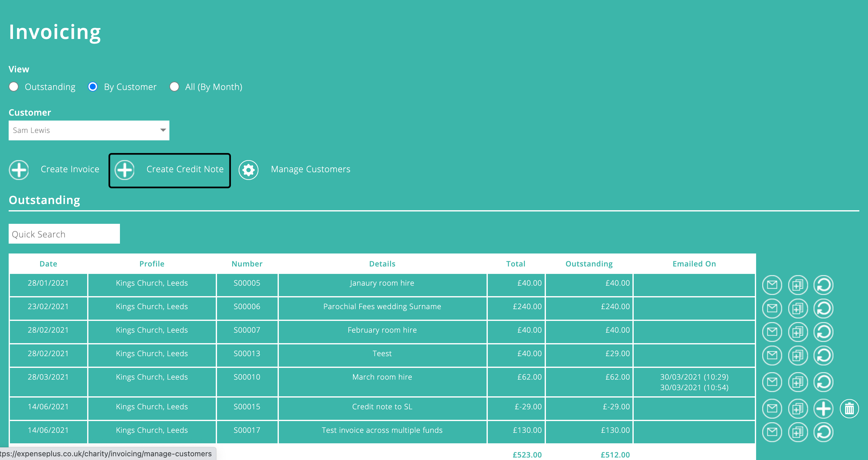868x460 pixels.
Task: Click the Create Invoice text link
Action: pos(70,169)
